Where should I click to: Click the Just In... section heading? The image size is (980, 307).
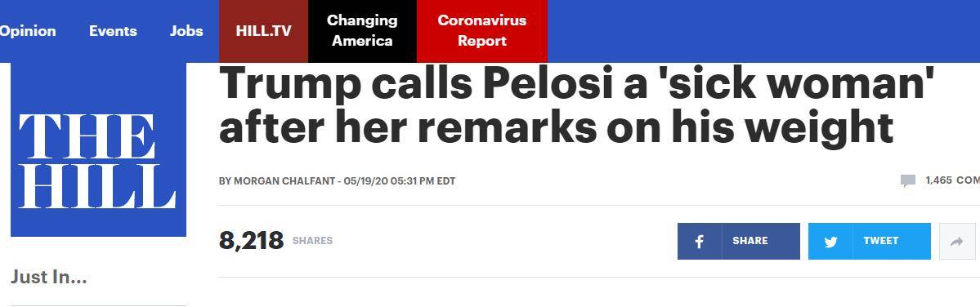[x=49, y=277]
